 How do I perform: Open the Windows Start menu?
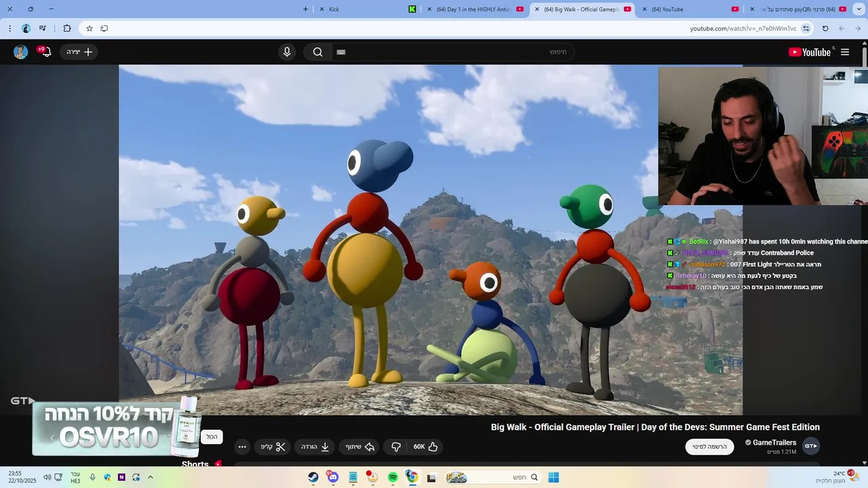553,478
